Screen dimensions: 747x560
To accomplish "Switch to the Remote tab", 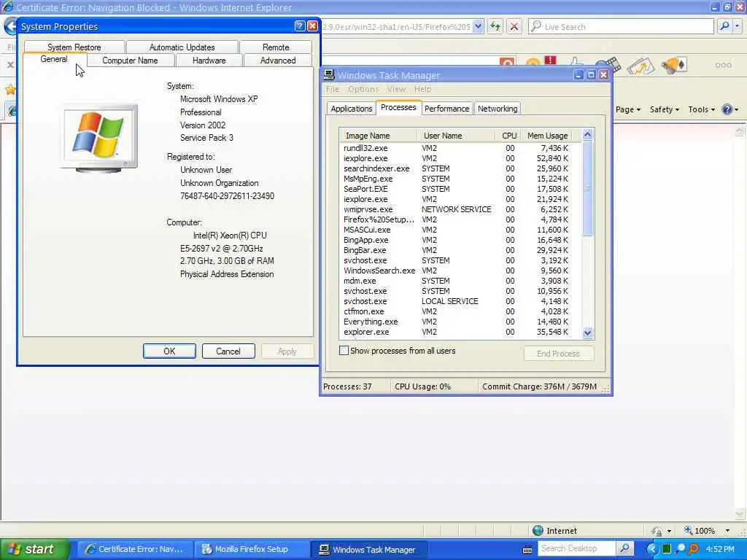I will (276, 47).
